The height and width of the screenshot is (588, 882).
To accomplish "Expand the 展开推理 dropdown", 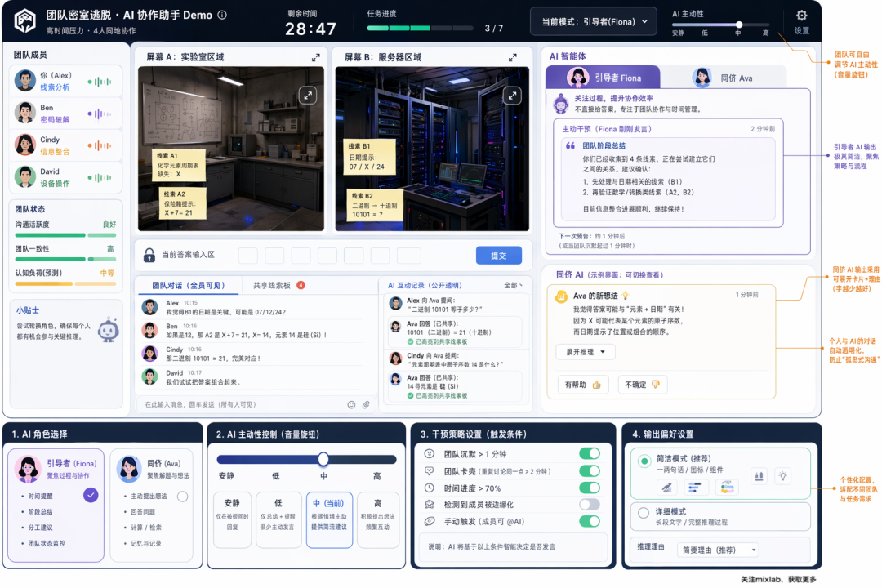I will [x=586, y=352].
